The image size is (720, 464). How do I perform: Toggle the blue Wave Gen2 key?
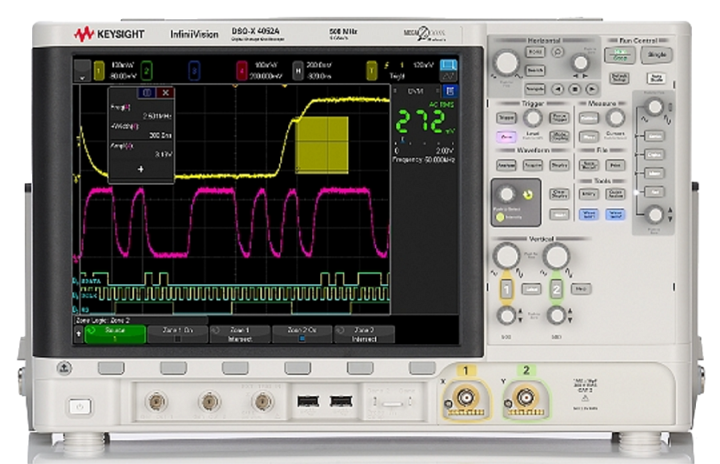tap(615, 214)
